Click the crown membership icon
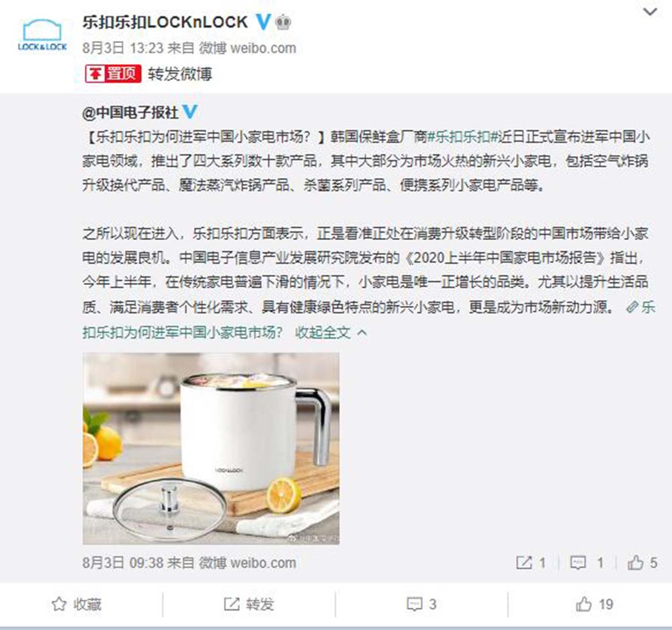 click(283, 22)
